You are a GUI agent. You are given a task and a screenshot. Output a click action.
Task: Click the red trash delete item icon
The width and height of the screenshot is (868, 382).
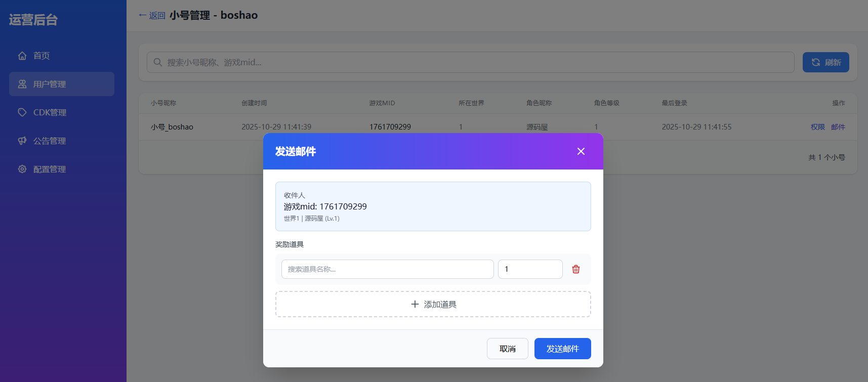(x=576, y=269)
